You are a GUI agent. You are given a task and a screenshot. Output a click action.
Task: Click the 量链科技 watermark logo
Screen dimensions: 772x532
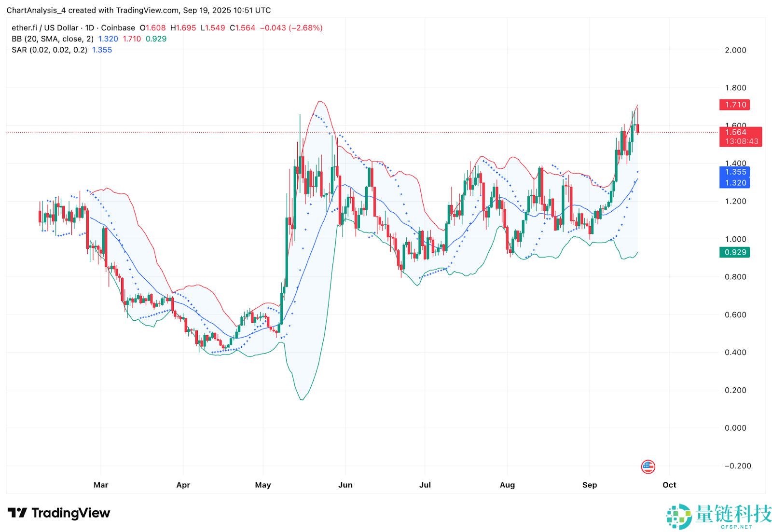[x=719, y=516]
